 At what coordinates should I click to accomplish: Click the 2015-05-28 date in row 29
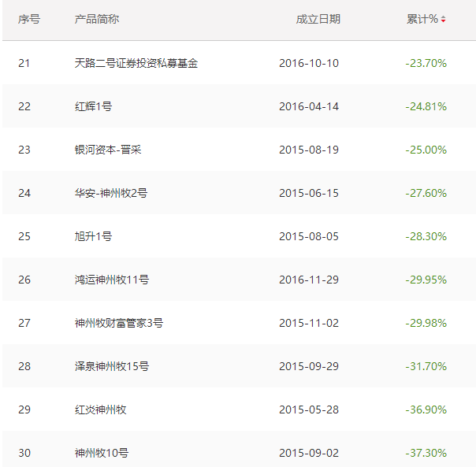309,410
